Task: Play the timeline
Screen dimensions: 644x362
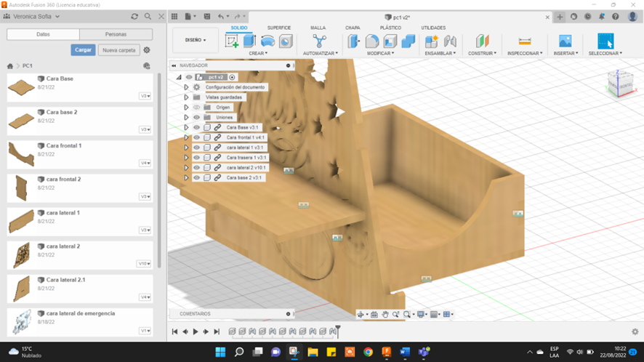Action: point(196,331)
